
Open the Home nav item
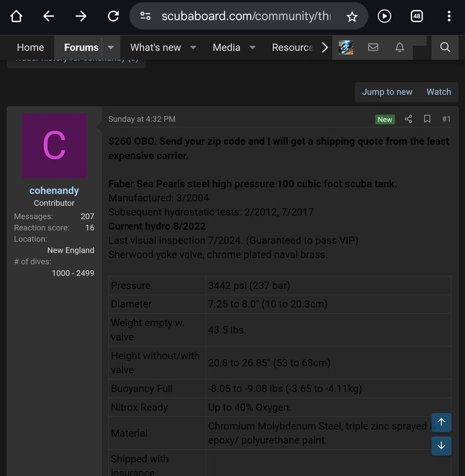coord(30,48)
